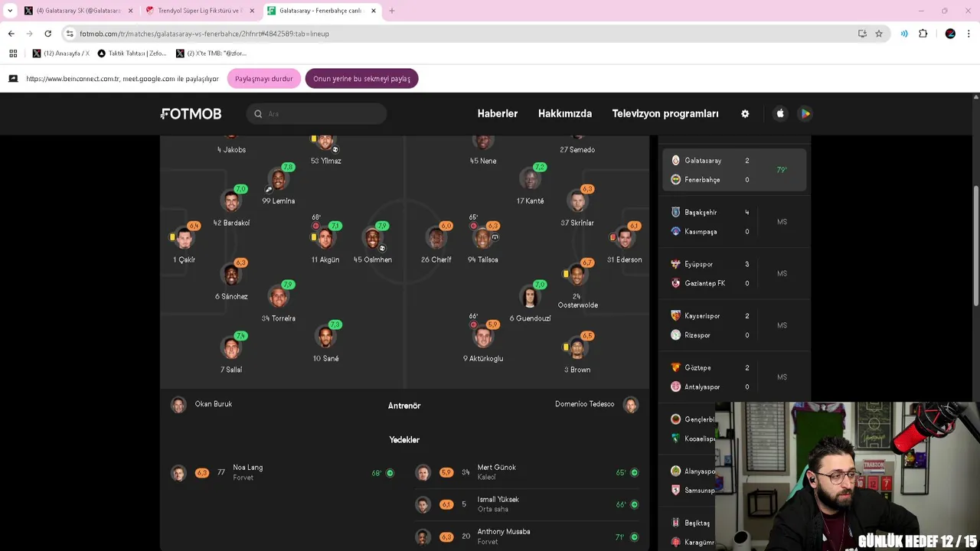The height and width of the screenshot is (551, 980).
Task: Open the browser profile avatar
Action: click(x=950, y=34)
